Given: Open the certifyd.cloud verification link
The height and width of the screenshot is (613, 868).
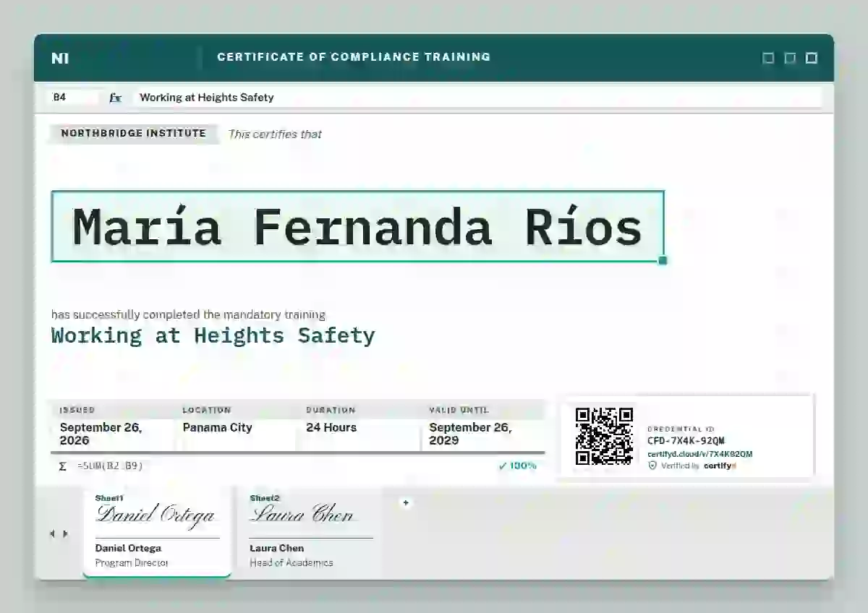Looking at the screenshot, I should tap(699, 454).
